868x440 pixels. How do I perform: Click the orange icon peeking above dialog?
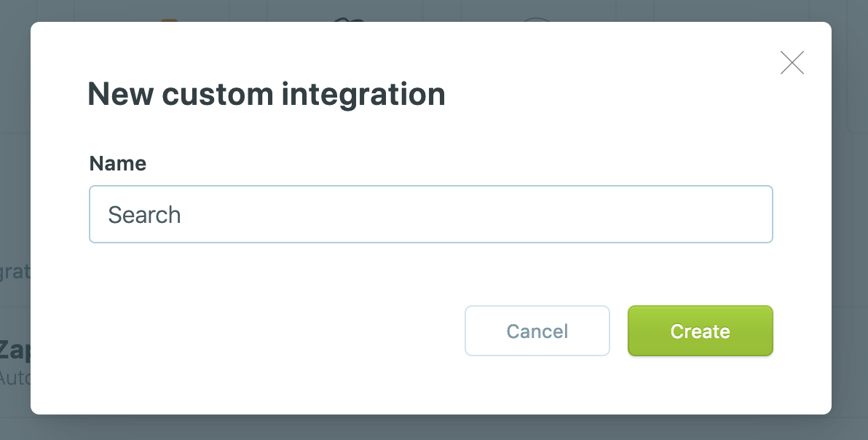pos(169,20)
